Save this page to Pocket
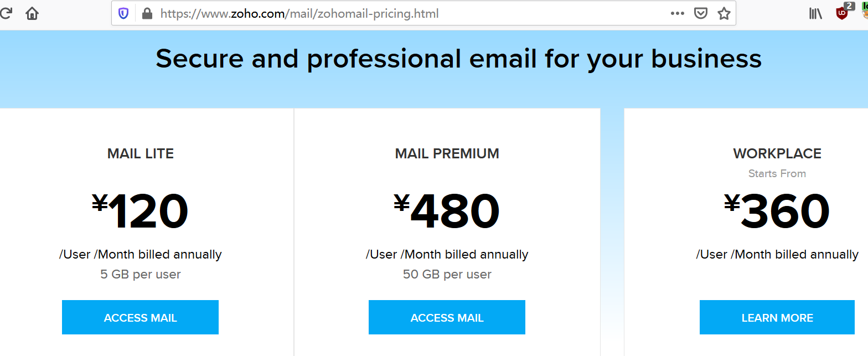868x356 pixels. pyautogui.click(x=701, y=13)
